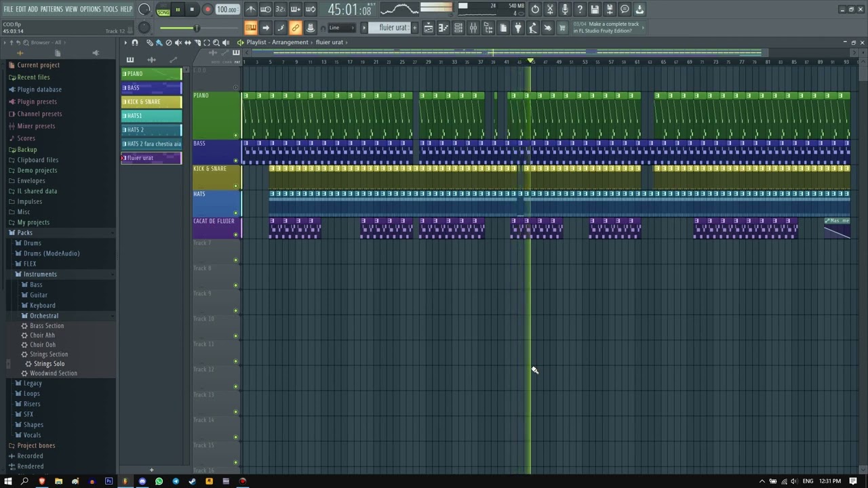The width and height of the screenshot is (868, 488).
Task: Select the Strings Solo preset in browser
Action: point(49,364)
